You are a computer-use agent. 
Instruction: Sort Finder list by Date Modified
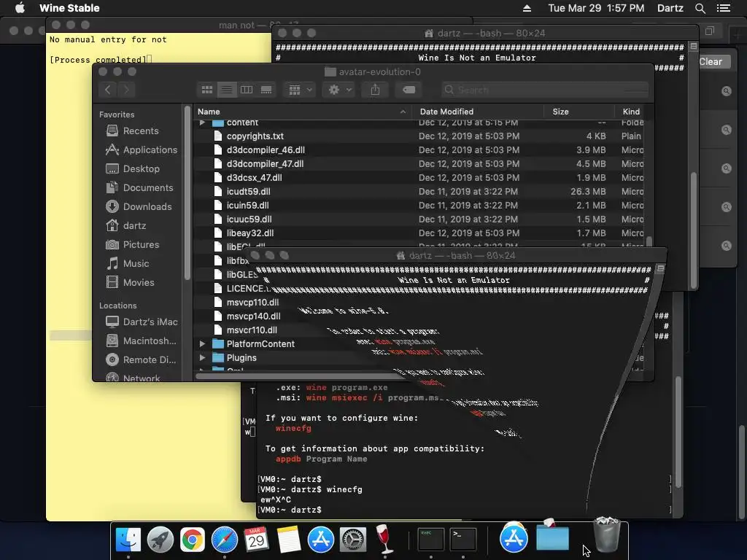[478, 112]
